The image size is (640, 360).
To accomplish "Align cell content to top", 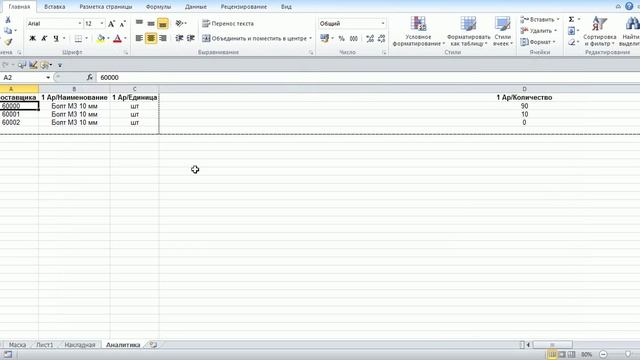I will click(139, 24).
